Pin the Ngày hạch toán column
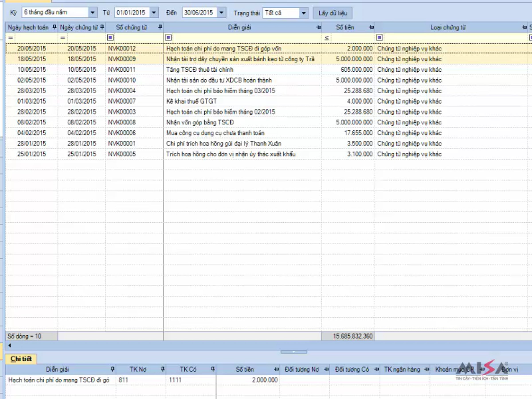Image resolution: width=532 pixels, height=399 pixels. [55, 27]
